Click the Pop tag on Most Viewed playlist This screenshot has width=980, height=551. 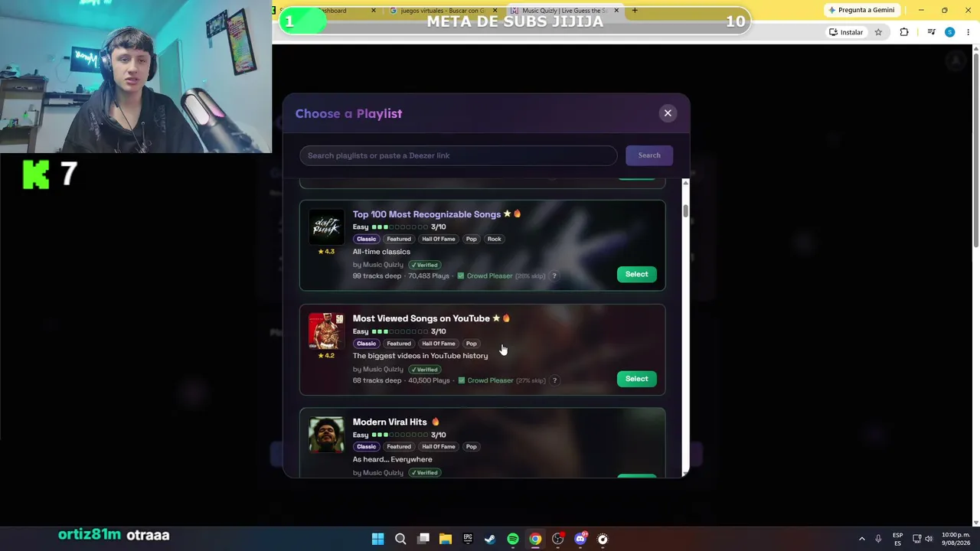click(x=472, y=344)
